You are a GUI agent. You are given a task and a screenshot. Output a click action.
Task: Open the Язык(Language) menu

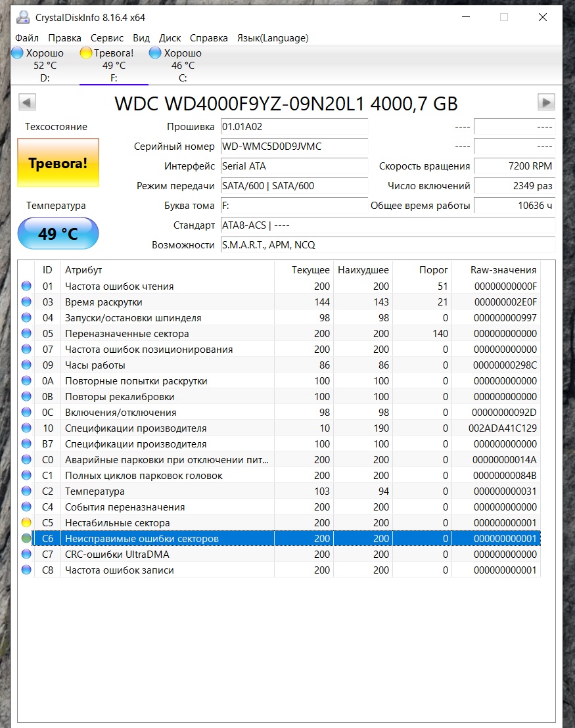tap(273, 38)
